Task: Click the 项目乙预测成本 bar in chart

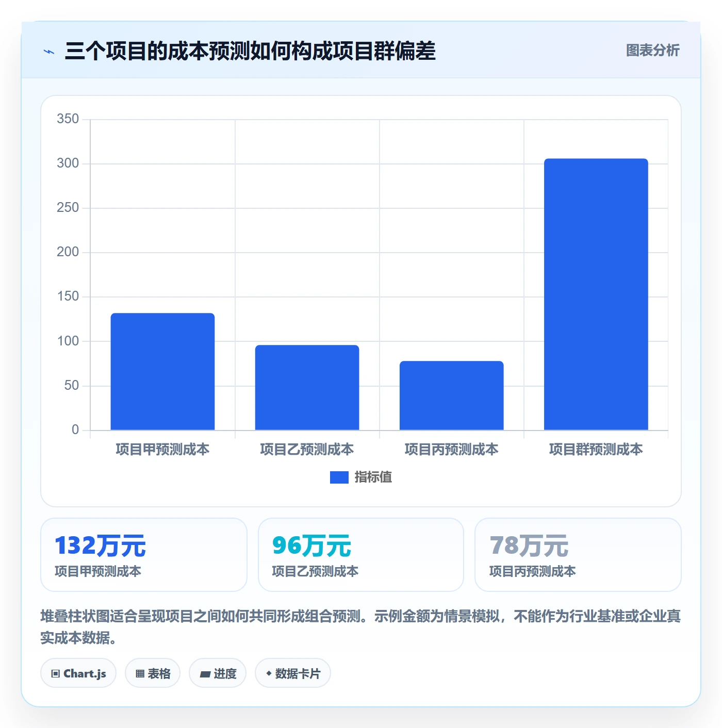Action: [307, 387]
